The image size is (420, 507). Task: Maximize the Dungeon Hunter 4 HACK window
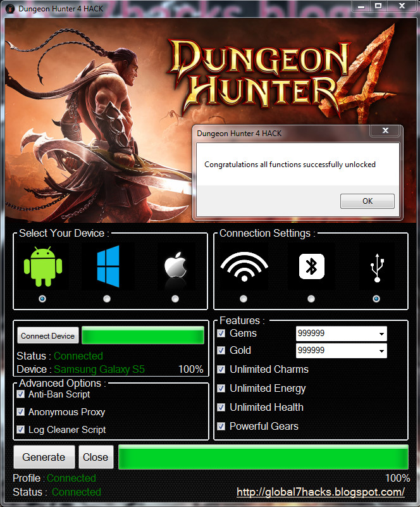pyautogui.click(x=378, y=6)
